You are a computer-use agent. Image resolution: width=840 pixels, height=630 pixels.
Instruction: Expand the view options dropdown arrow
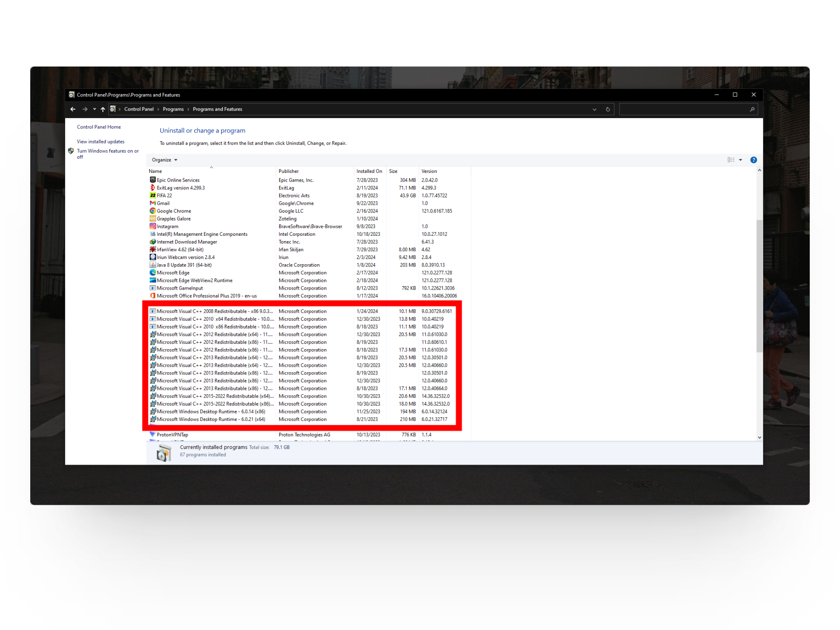pos(741,160)
